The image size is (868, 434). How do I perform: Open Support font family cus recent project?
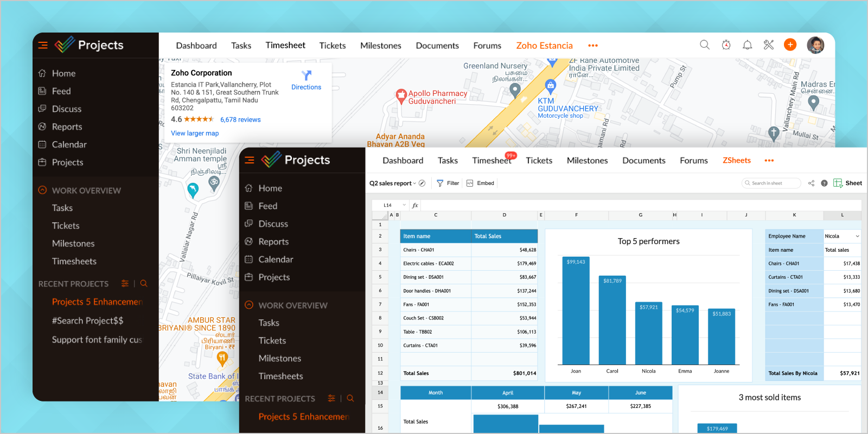click(97, 340)
